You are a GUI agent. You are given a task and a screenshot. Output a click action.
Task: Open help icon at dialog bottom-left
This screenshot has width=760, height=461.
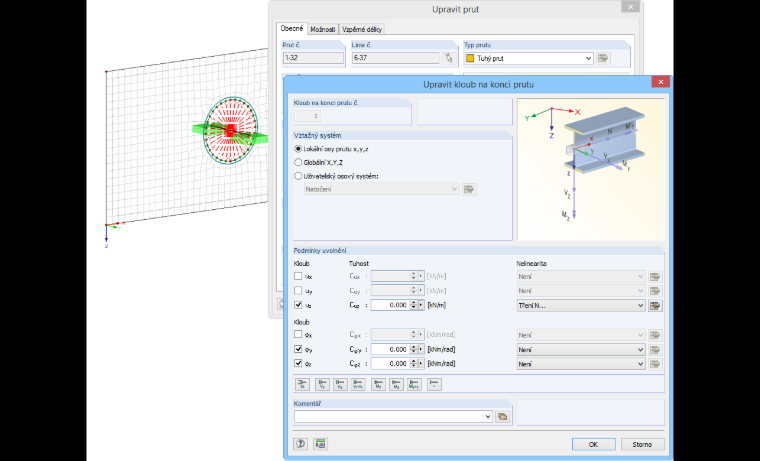301,444
